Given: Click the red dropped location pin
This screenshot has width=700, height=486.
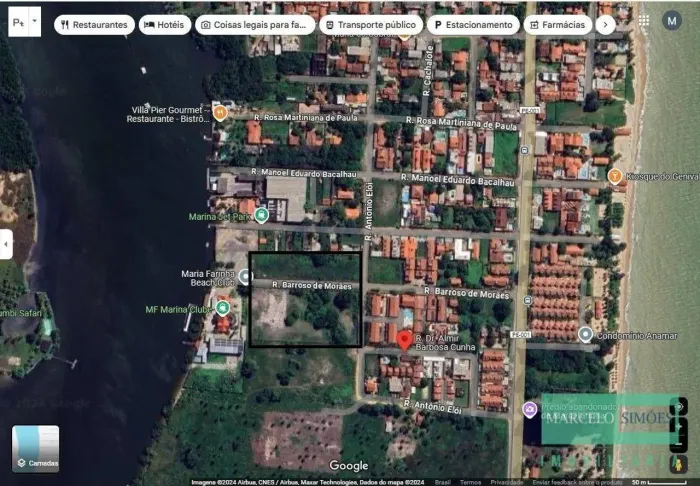Looking at the screenshot, I should coord(404,341).
